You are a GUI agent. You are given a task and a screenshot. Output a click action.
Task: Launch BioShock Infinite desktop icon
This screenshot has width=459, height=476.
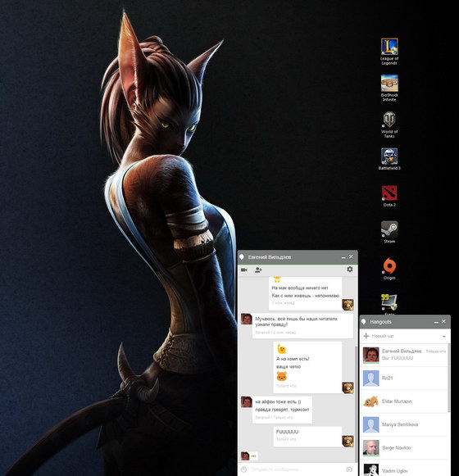[389, 88]
